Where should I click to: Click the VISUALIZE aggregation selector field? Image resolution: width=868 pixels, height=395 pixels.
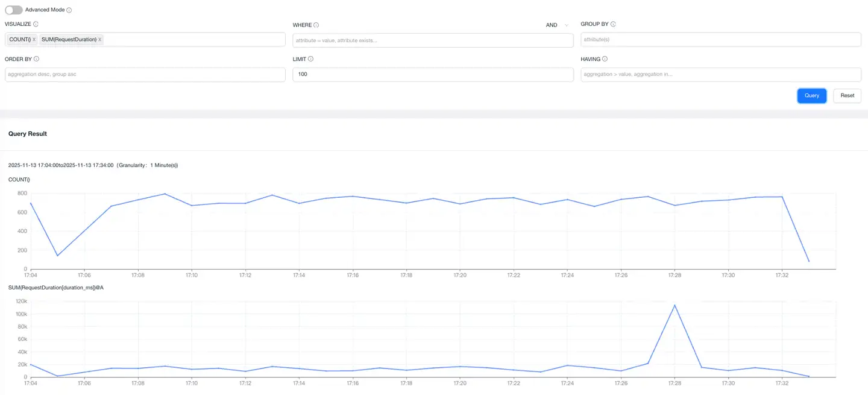(x=193, y=39)
